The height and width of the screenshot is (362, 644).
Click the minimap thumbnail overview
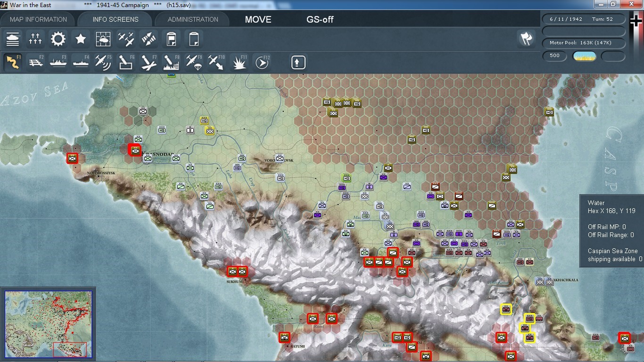pos(49,324)
